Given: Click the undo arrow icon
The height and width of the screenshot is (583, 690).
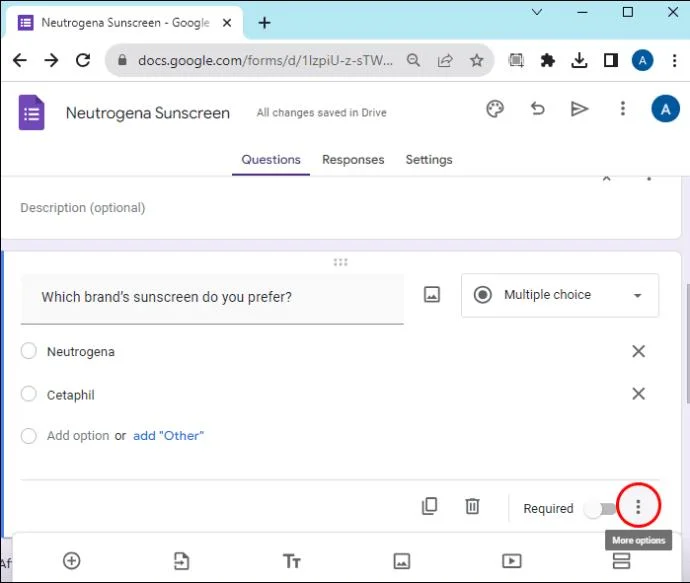Looking at the screenshot, I should [537, 109].
